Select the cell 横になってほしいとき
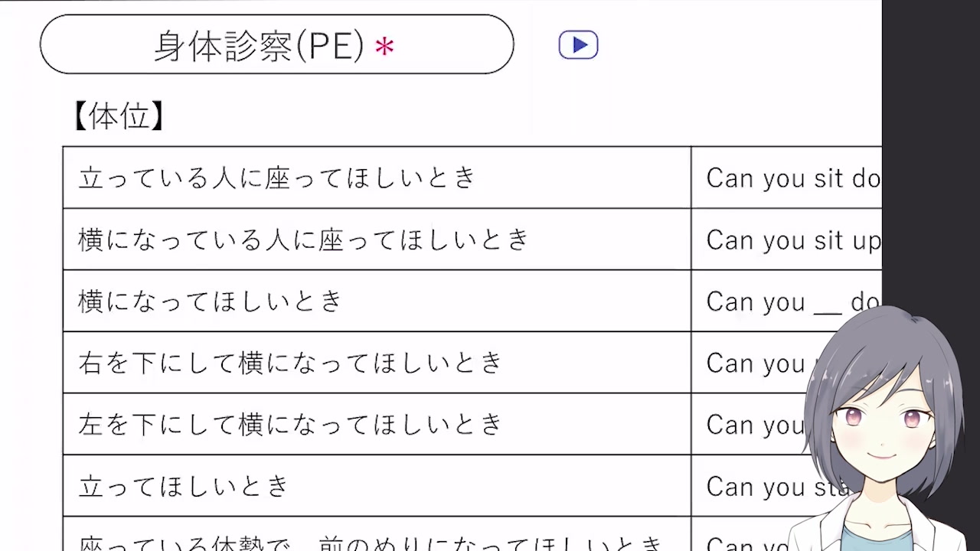The image size is (980, 551). [x=211, y=302]
